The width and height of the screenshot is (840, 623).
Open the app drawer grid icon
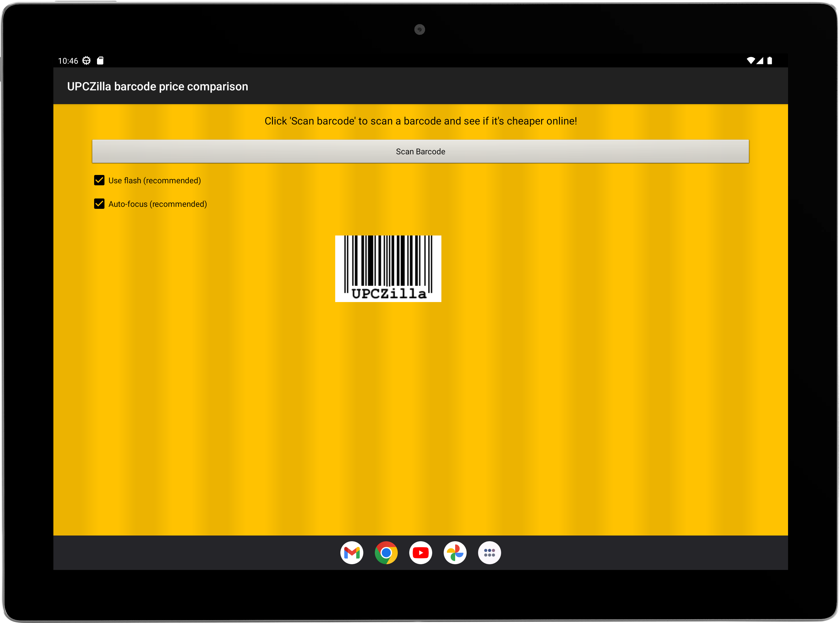pos(489,552)
